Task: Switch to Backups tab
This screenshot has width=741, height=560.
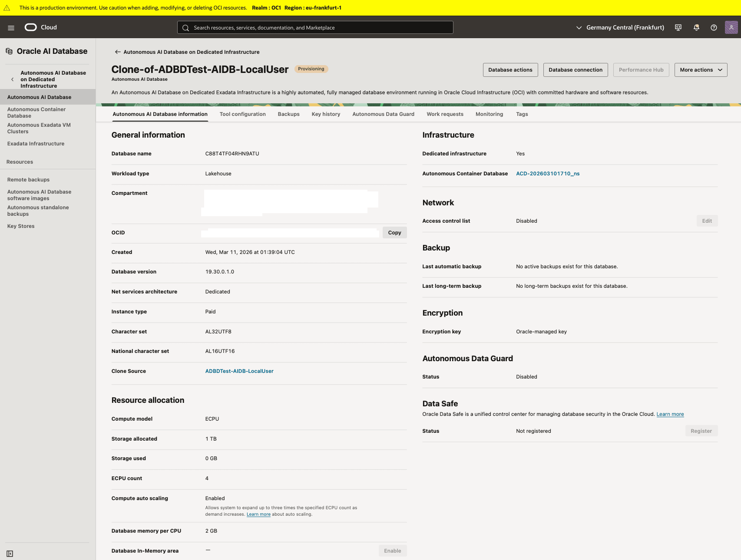Action: click(x=288, y=114)
